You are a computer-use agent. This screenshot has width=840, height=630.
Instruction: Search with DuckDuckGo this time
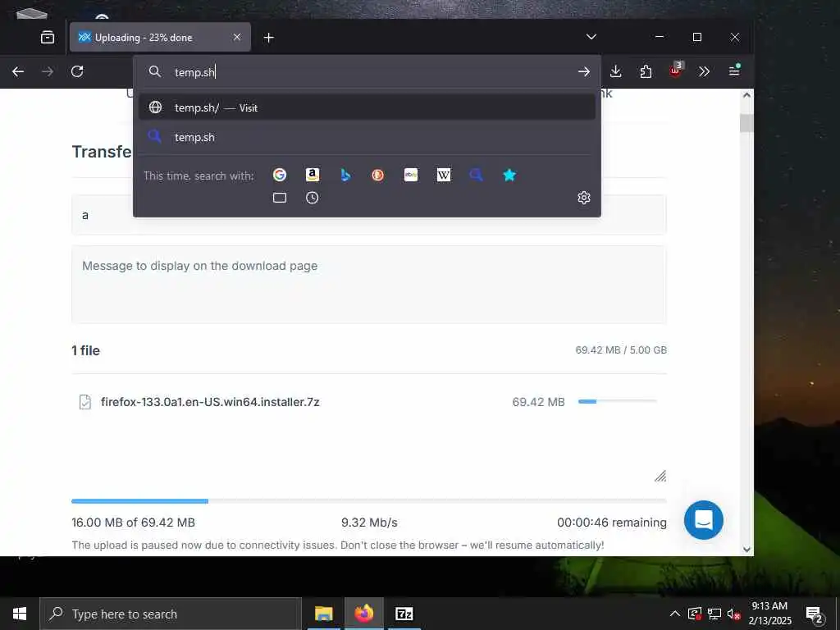click(378, 175)
